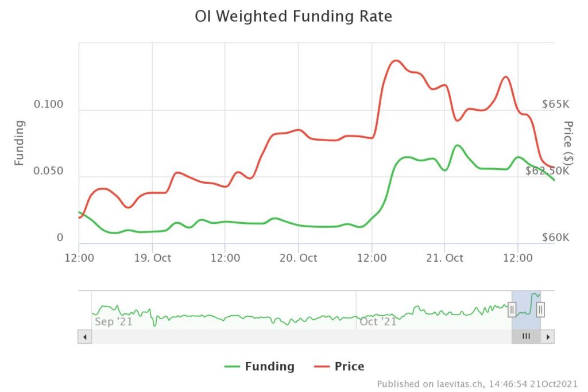Click the scrollbar thumb with three lines
Viewport: 588px width, 392px height.
tap(526, 337)
